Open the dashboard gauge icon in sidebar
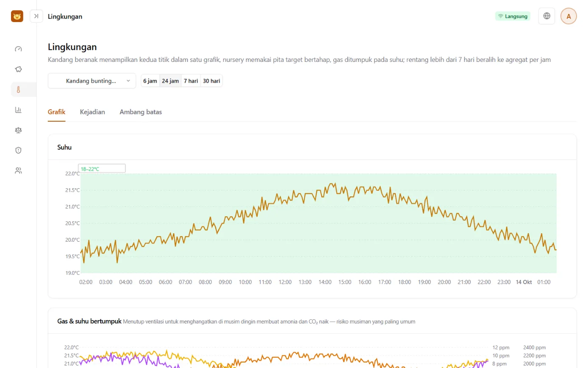Viewport: 588px width, 368px height. [18, 49]
